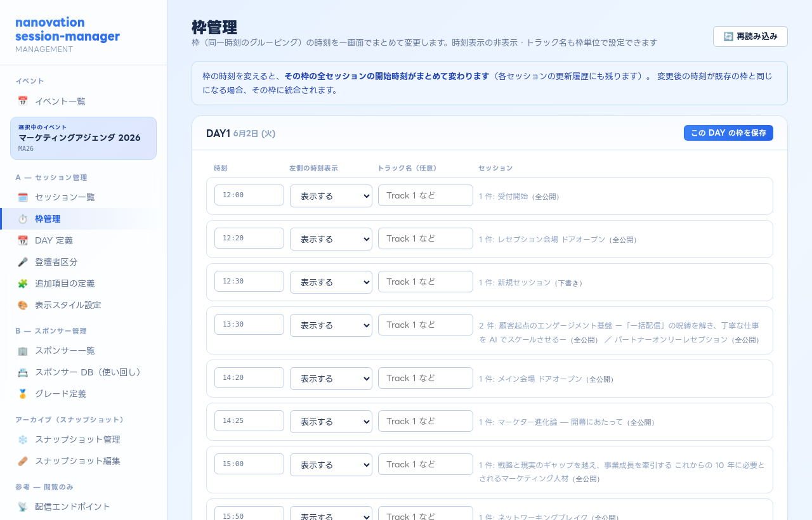The image size is (812, 520).
Task: Click the microphone icon beside 登壇者区分
Action: pyautogui.click(x=23, y=262)
